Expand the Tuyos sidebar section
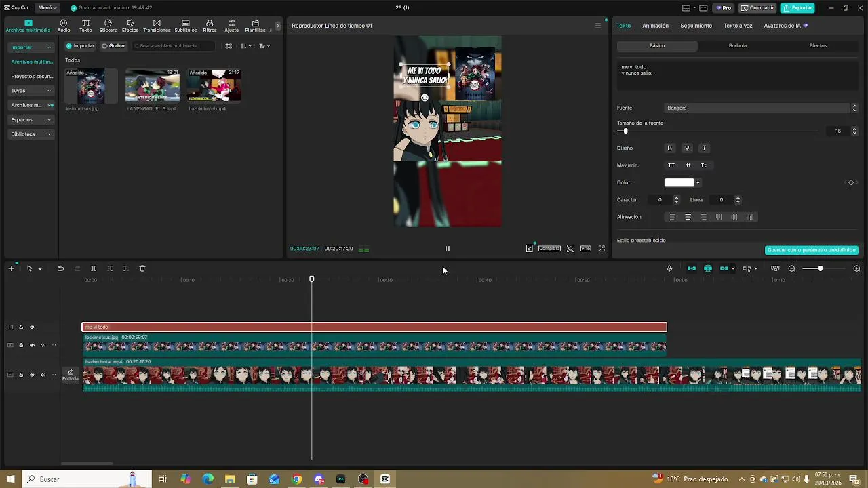This screenshot has width=868, height=488. [x=31, y=91]
